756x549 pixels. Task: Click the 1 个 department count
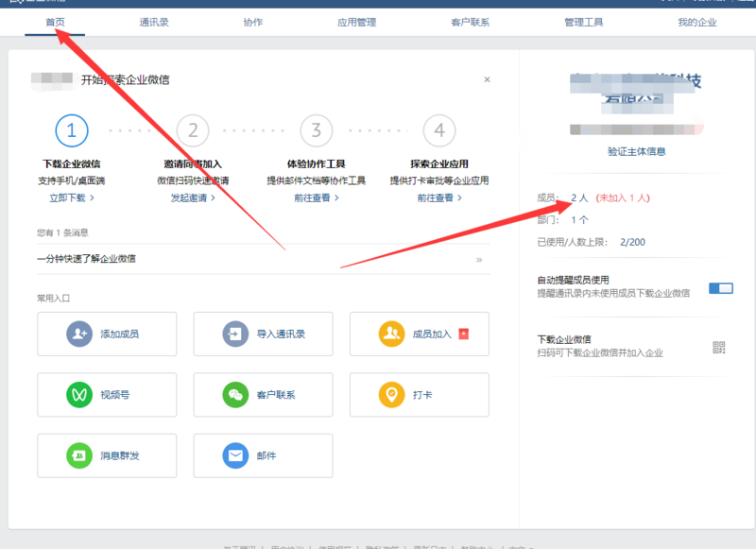coord(579,220)
